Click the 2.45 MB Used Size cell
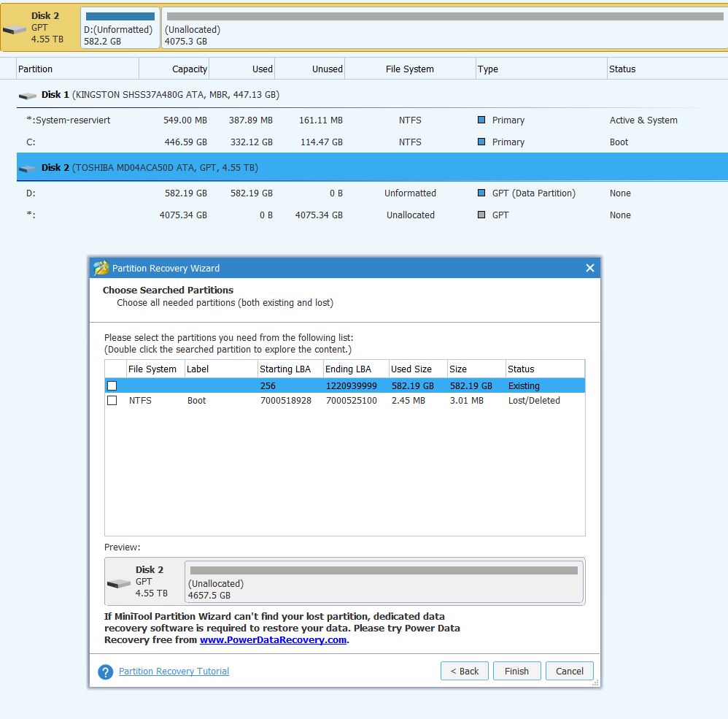728x719 pixels. (408, 400)
